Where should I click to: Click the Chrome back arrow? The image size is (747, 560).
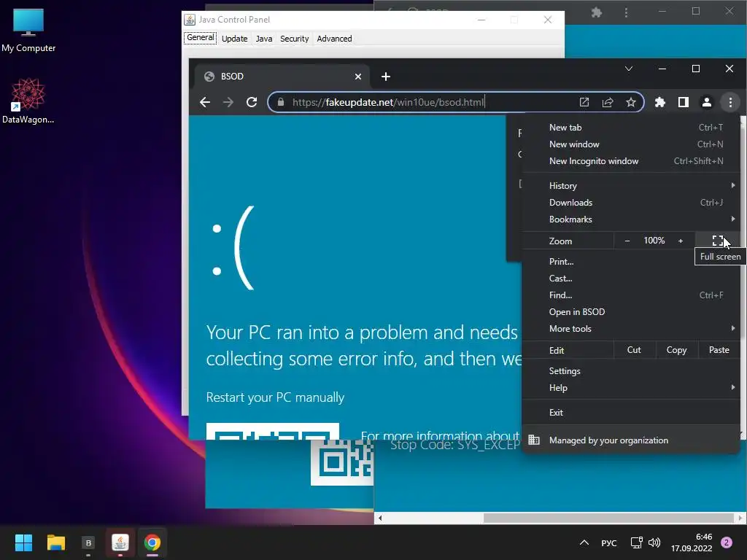pyautogui.click(x=205, y=102)
